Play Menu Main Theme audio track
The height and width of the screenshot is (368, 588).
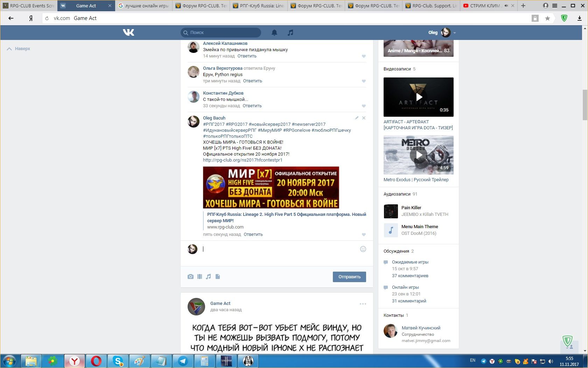coord(391,230)
